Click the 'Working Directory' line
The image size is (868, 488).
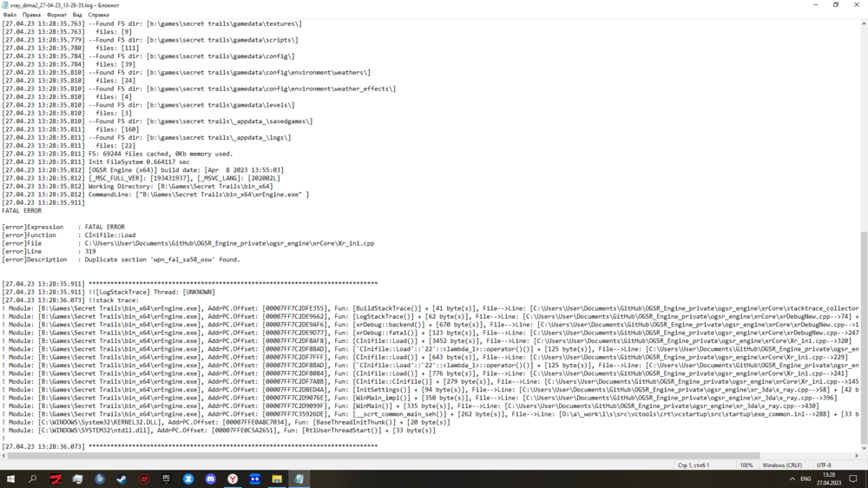tap(137, 186)
